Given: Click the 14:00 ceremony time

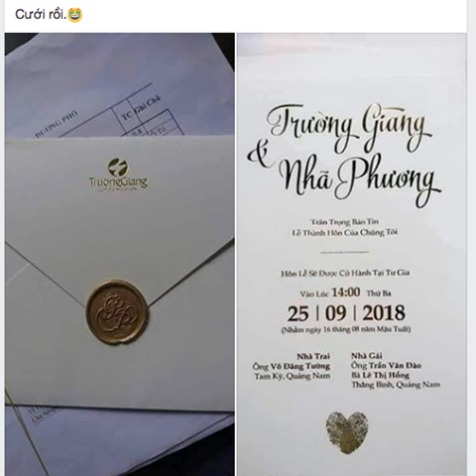Looking at the screenshot, I should [x=346, y=293].
